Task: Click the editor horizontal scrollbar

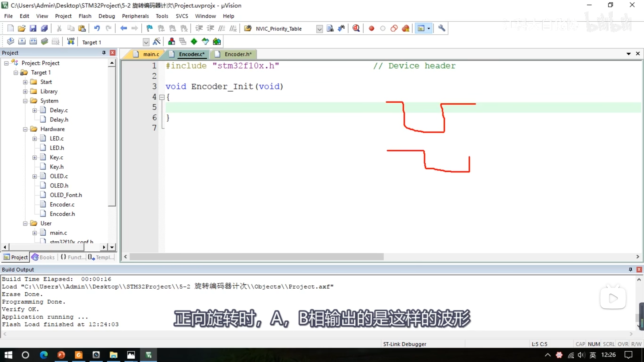Action: point(257,257)
